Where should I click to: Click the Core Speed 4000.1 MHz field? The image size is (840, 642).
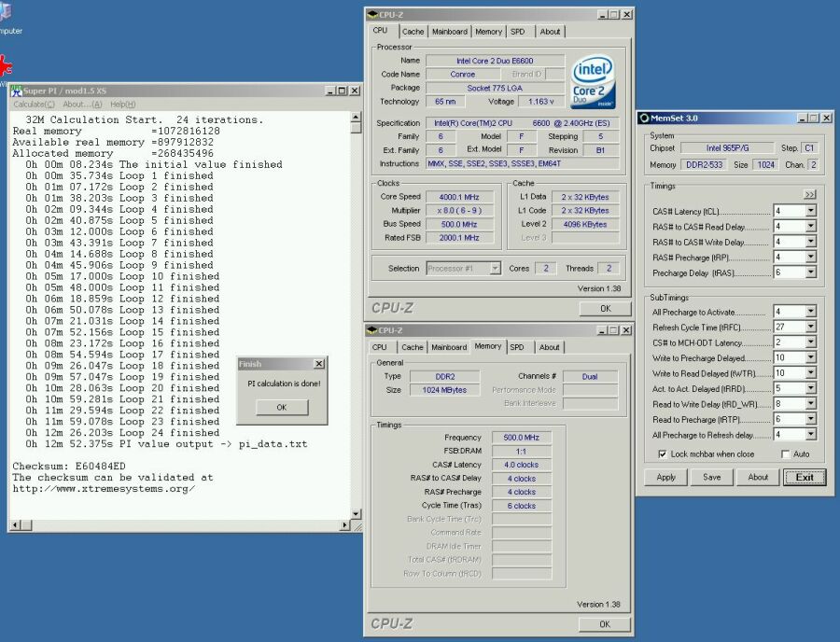[459, 197]
